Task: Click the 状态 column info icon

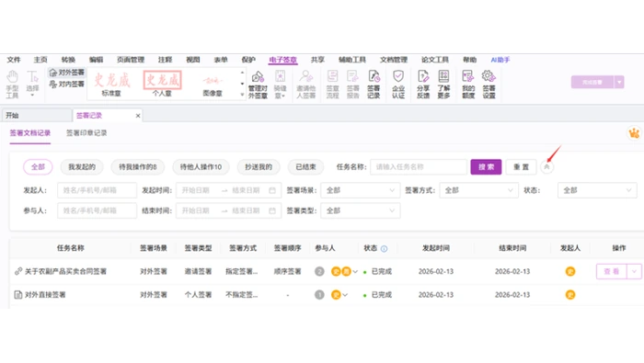Action: [x=384, y=248]
